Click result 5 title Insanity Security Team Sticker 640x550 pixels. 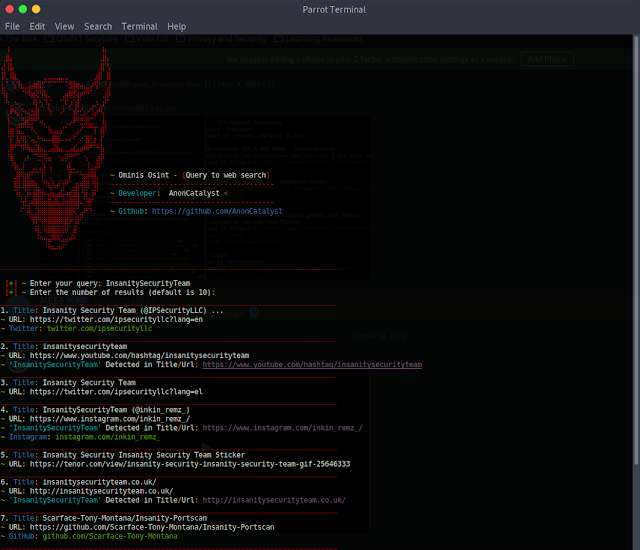point(144,455)
